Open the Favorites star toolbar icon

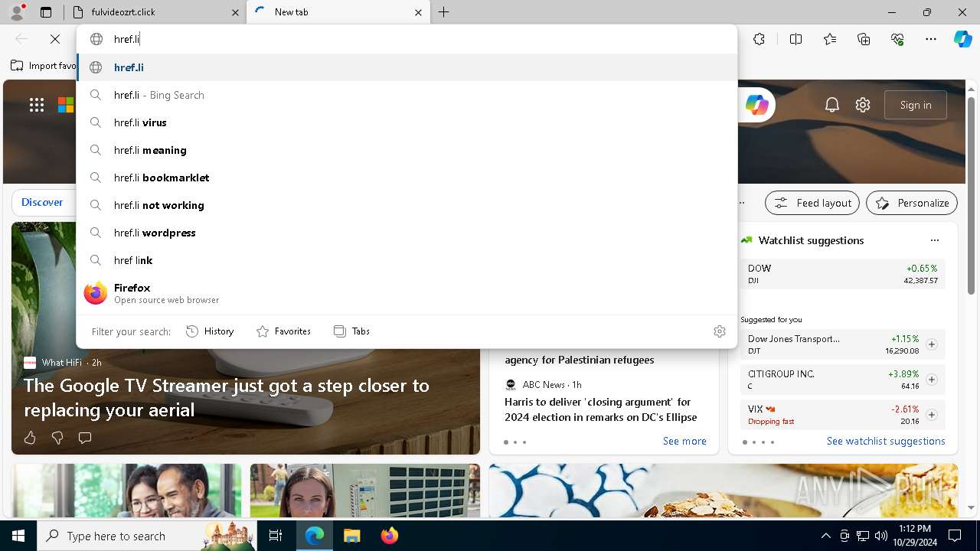click(x=830, y=39)
